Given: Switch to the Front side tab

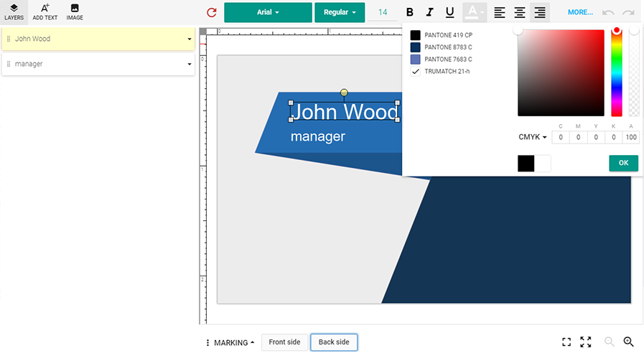Looking at the screenshot, I should pyautogui.click(x=284, y=342).
